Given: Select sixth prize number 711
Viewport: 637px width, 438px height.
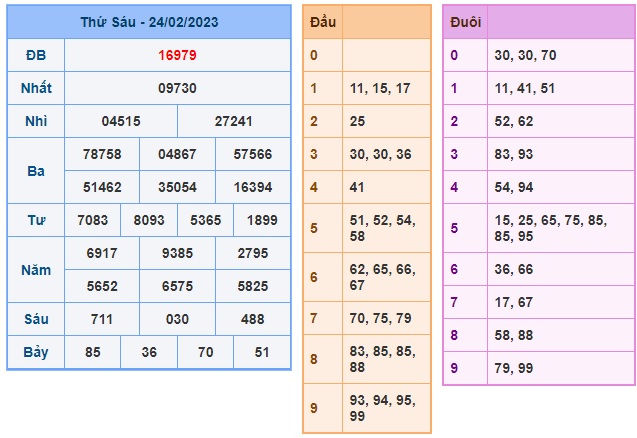Looking at the screenshot, I should (102, 319).
